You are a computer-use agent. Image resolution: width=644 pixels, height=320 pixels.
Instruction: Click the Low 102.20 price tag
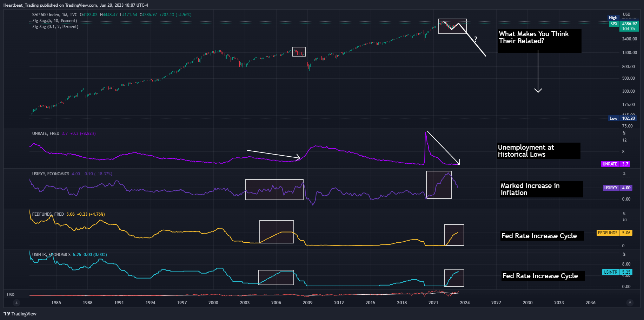tap(622, 118)
